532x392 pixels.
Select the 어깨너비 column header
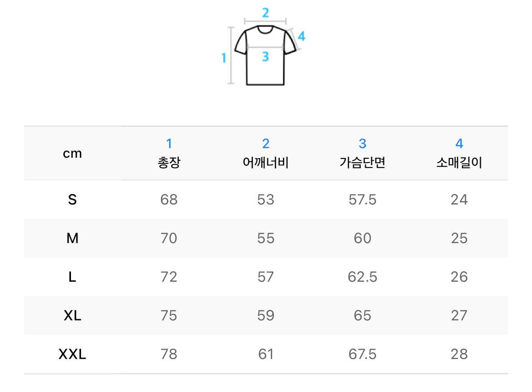click(x=266, y=153)
